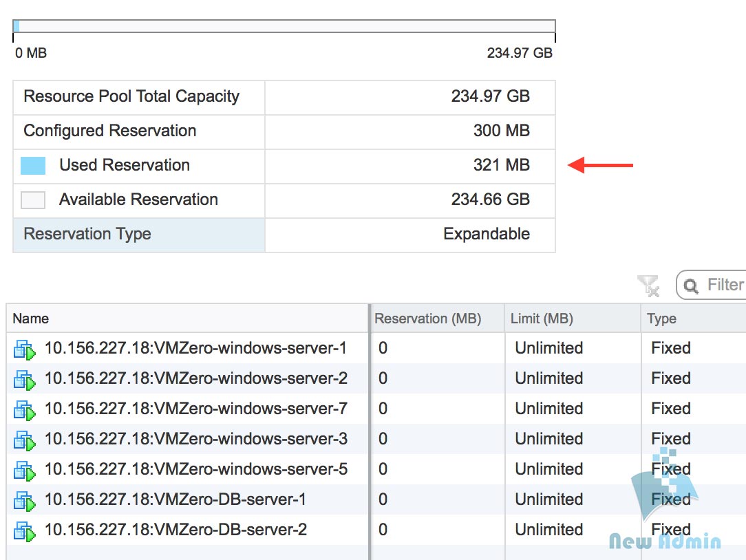
Task: Click the VM icon for VMZero-DB-server-1
Action: coord(24,501)
